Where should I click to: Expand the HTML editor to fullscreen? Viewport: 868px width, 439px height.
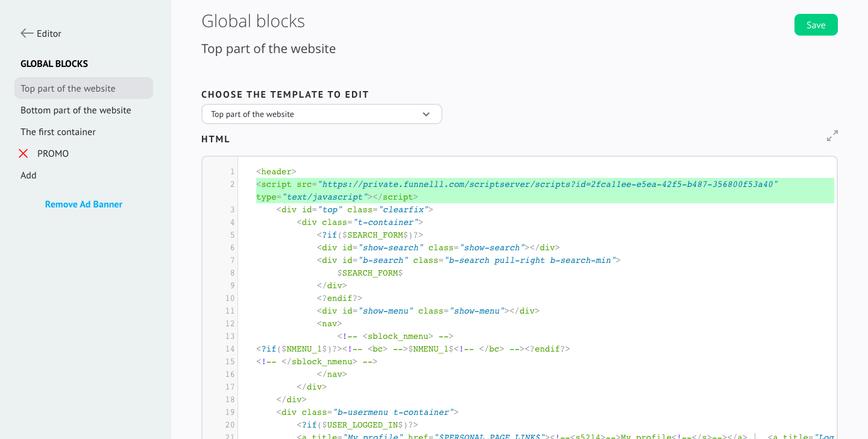[832, 136]
